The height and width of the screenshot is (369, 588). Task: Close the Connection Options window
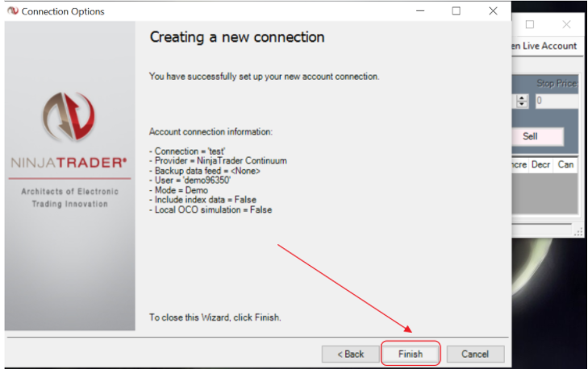[x=493, y=11]
